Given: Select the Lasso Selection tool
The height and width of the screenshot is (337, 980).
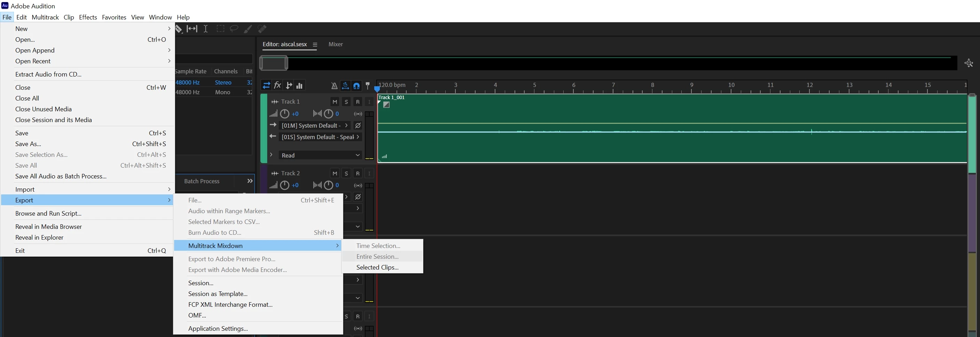Looking at the screenshot, I should 234,29.
